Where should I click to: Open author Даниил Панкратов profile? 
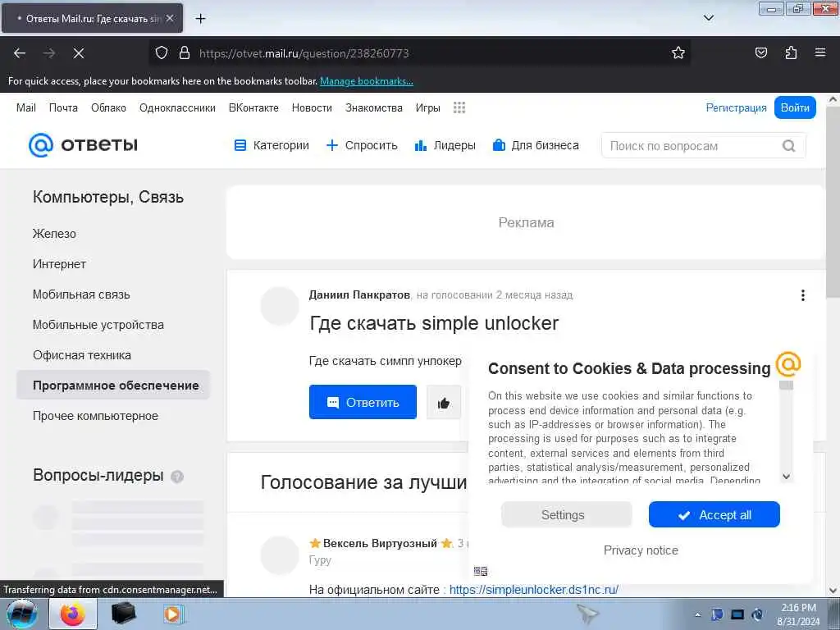point(359,295)
